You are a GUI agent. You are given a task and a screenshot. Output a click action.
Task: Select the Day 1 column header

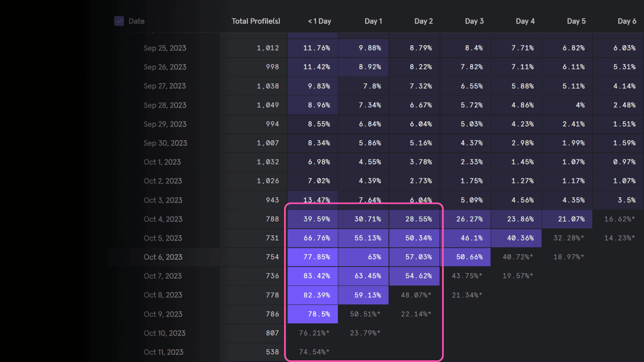click(373, 21)
